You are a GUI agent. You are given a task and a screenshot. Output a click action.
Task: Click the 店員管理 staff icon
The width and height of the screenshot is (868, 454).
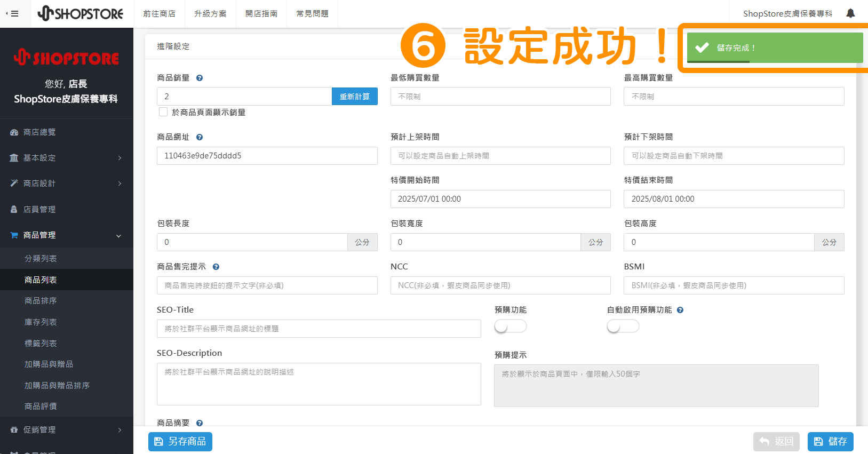tap(14, 210)
